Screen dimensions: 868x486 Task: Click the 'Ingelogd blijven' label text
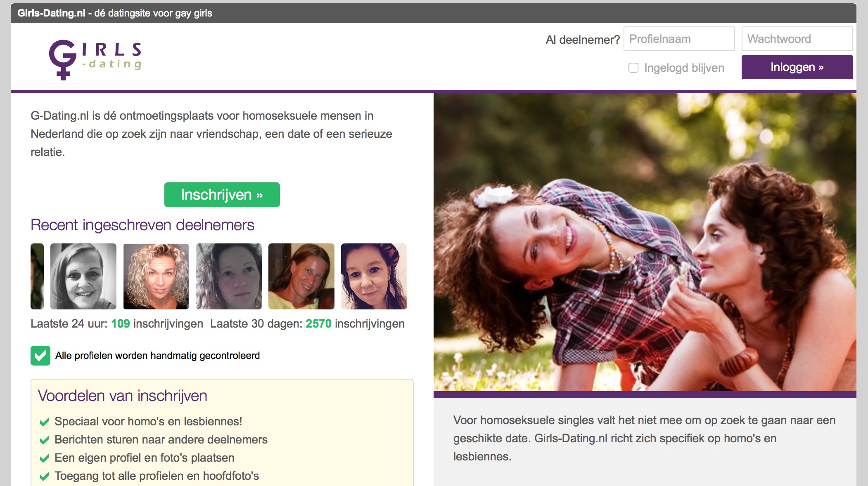(684, 68)
